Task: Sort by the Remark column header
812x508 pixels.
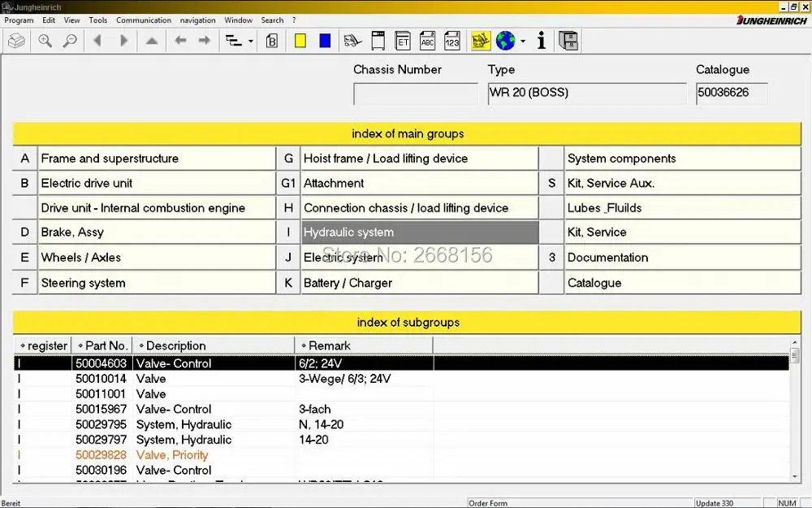Action: click(x=364, y=345)
